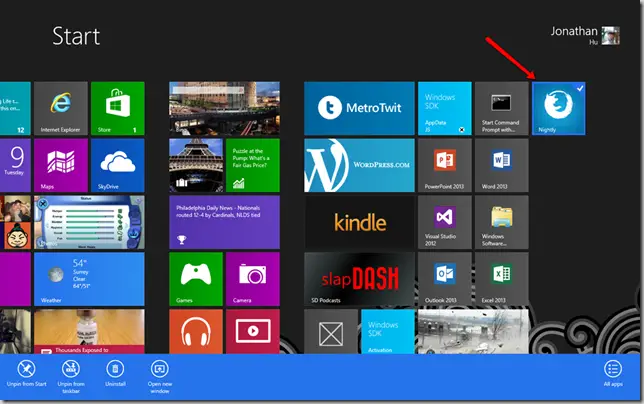644x404 pixels.
Task: Launch Word 2013 tile
Action: (x=501, y=165)
